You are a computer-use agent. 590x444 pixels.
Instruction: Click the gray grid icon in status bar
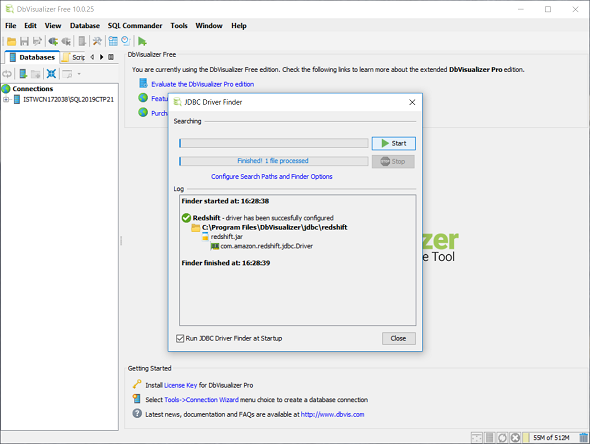(x=490, y=437)
